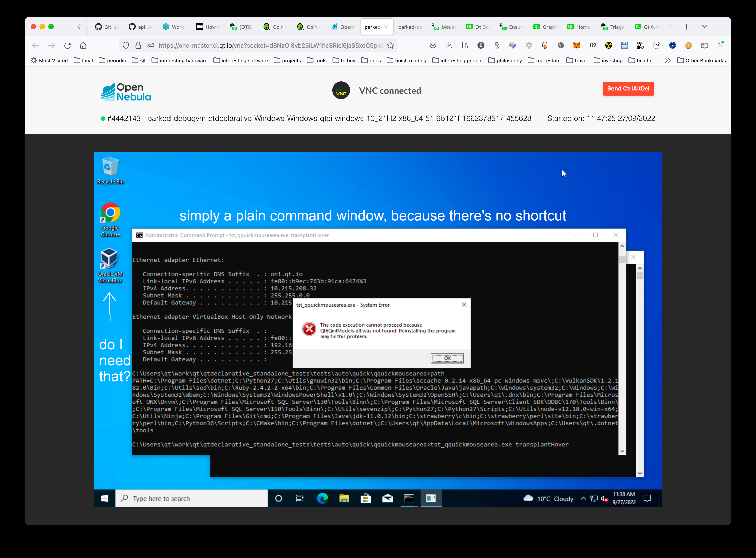
Task: Open Microsoft Edge from the taskbar
Action: 322,498
